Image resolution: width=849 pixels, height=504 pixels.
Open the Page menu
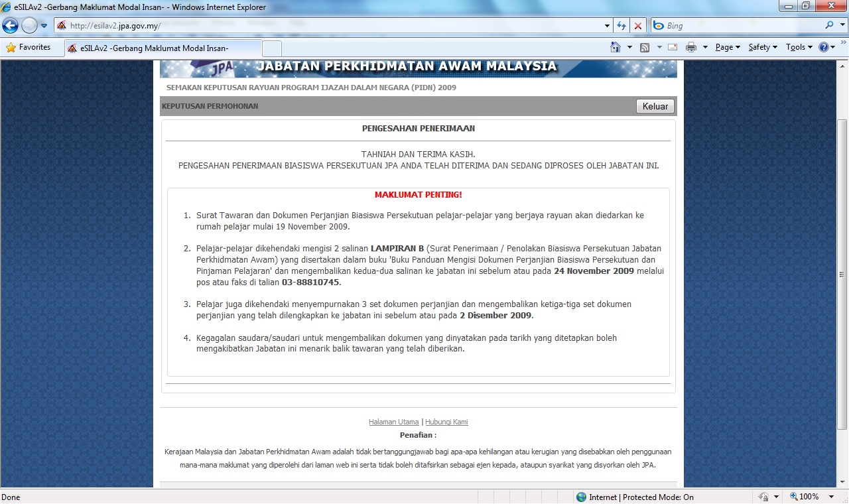[x=728, y=47]
